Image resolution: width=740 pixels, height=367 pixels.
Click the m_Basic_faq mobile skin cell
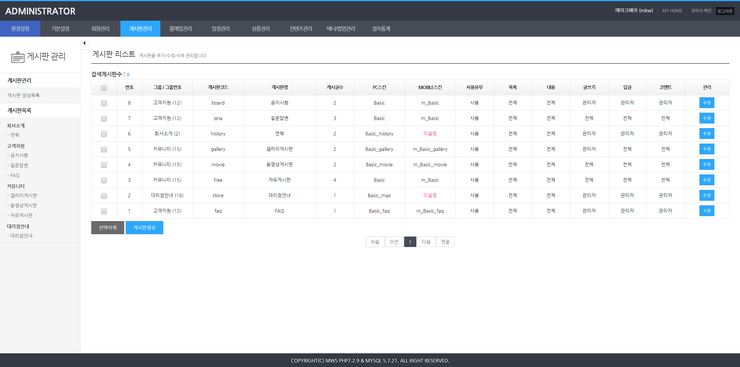point(430,211)
